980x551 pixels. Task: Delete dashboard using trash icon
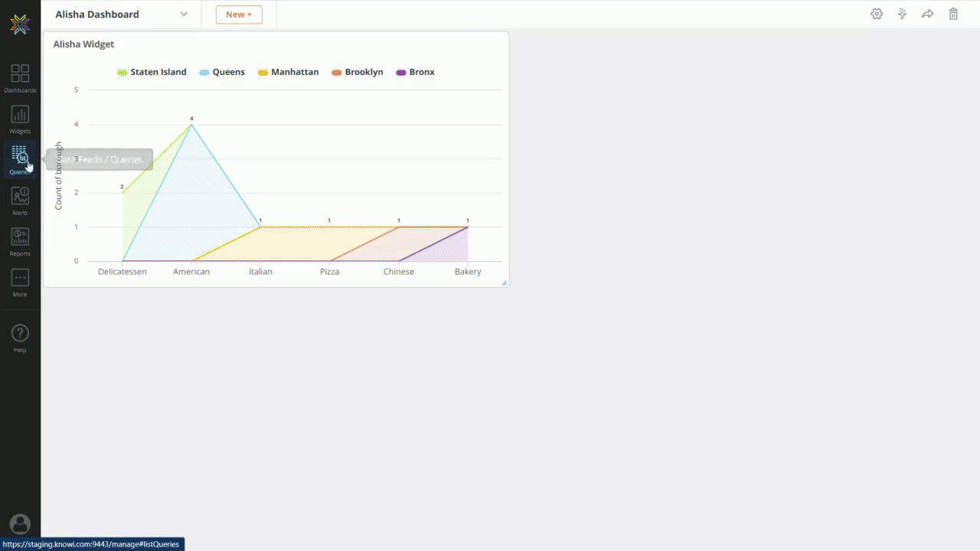point(953,14)
